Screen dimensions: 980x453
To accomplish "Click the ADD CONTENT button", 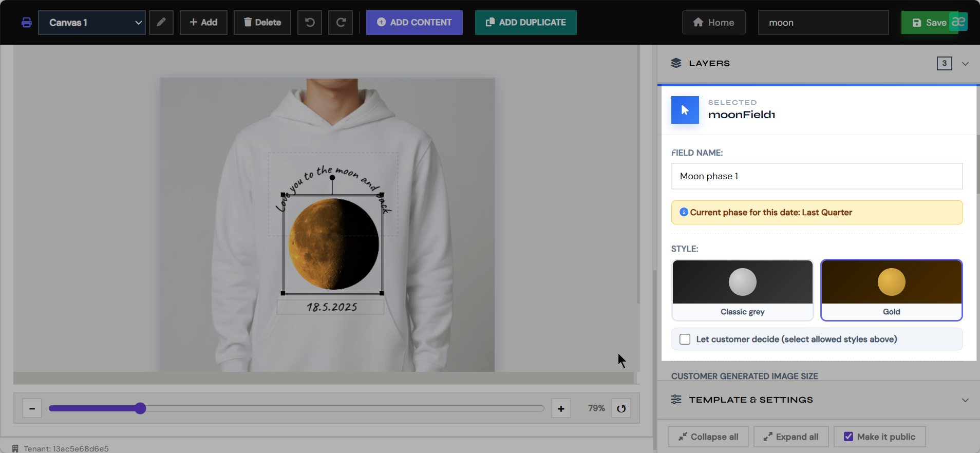I will (414, 23).
